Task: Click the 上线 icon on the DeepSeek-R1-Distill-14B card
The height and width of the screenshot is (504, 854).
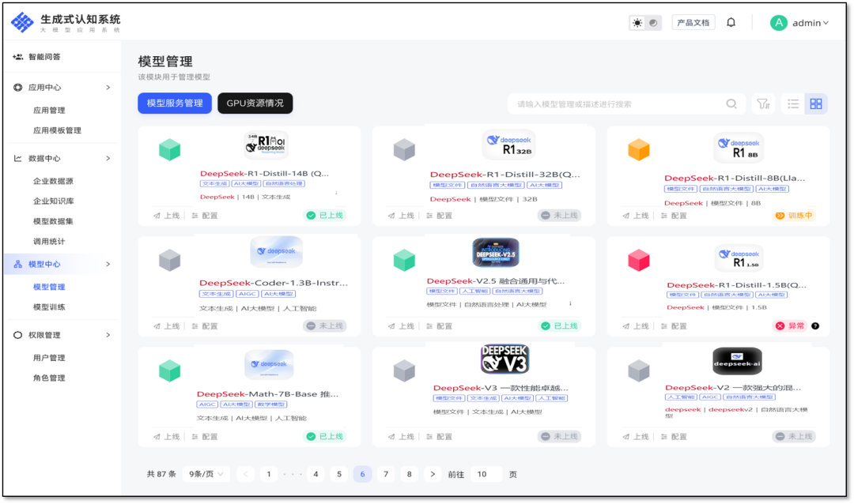Action: click(x=157, y=216)
